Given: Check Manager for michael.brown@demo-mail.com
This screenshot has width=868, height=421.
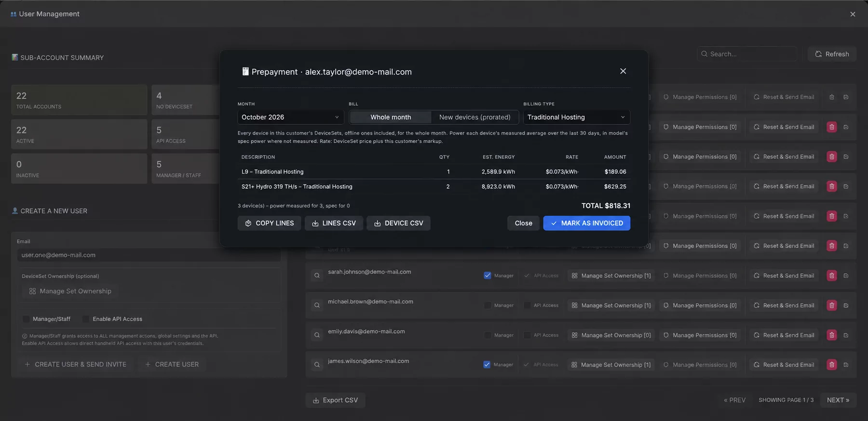Looking at the screenshot, I should point(488,305).
